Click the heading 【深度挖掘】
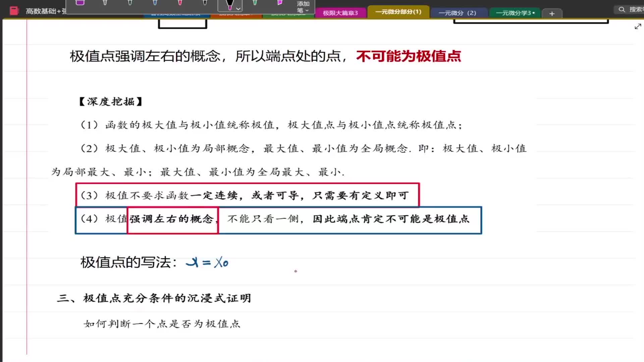This screenshot has height=362, width=644. click(x=111, y=102)
